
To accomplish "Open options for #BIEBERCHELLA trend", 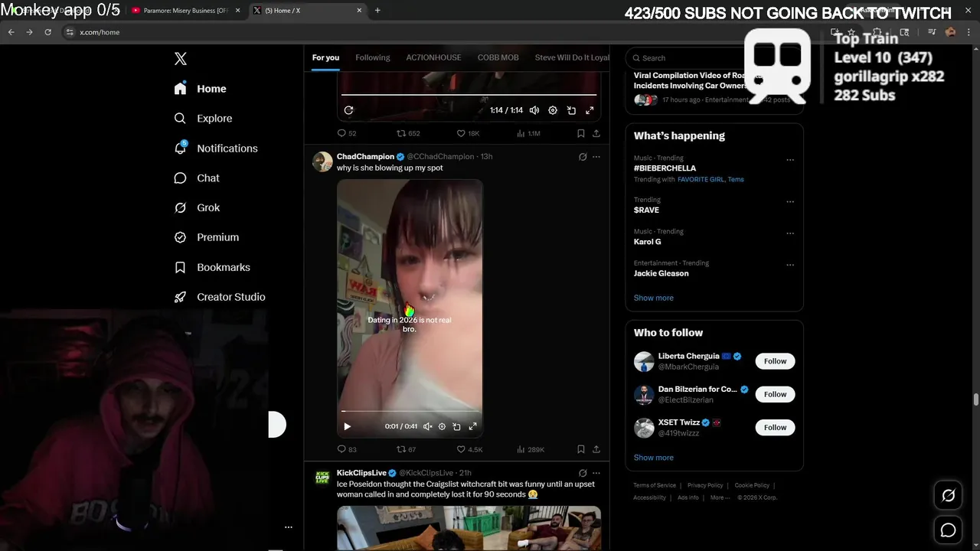I will coord(790,160).
